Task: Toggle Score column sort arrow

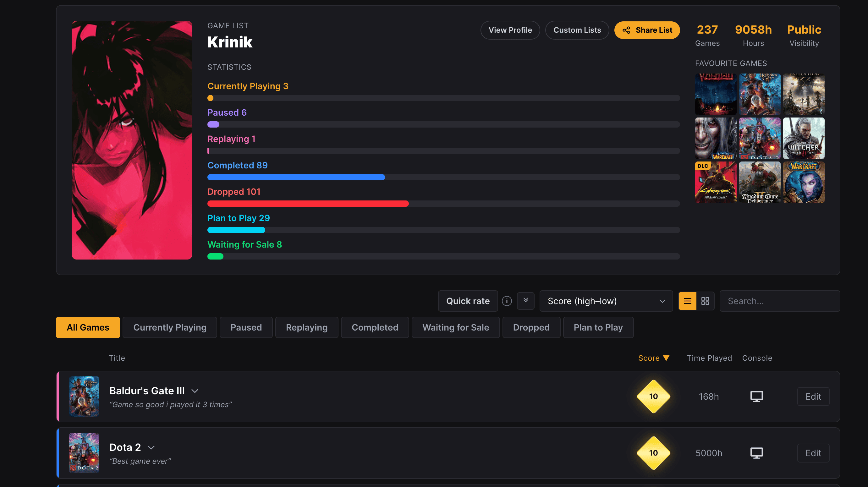Action: 666,358
